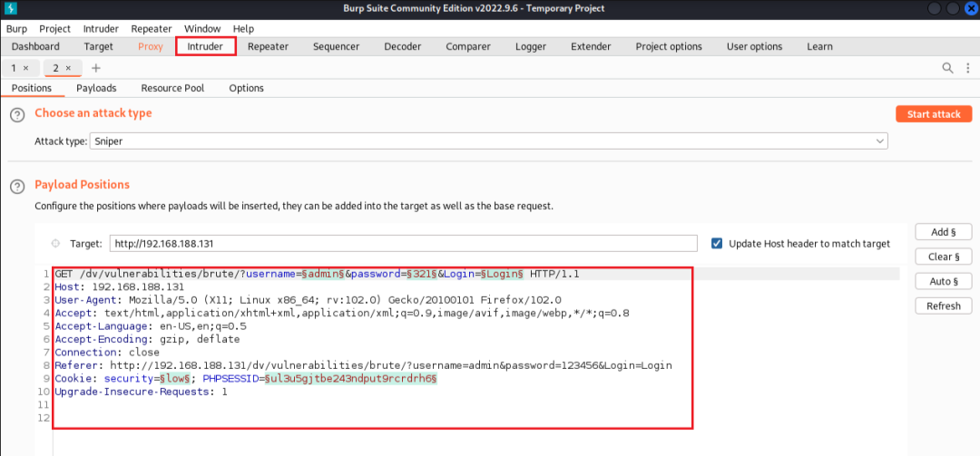Image resolution: width=980 pixels, height=456 pixels.
Task: Switch to the Extender tab
Action: 591,46
